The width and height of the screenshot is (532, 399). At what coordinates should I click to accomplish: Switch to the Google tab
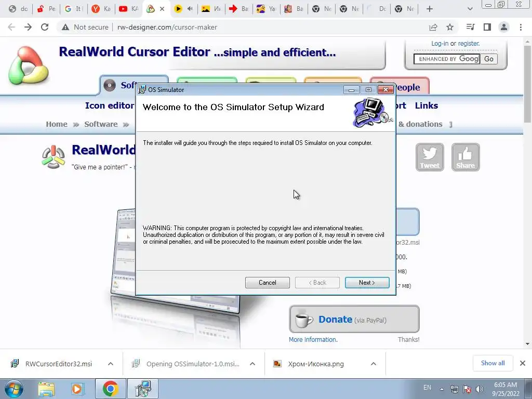tap(73, 9)
